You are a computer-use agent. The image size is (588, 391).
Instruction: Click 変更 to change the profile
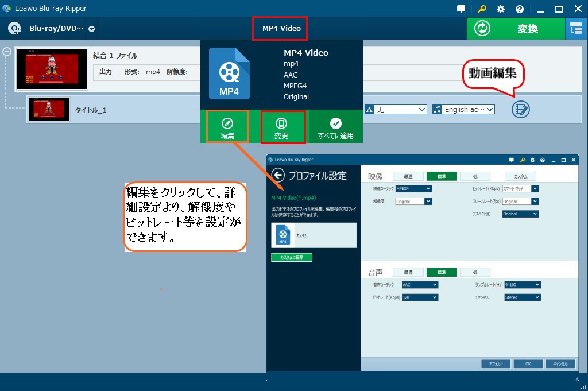[281, 127]
